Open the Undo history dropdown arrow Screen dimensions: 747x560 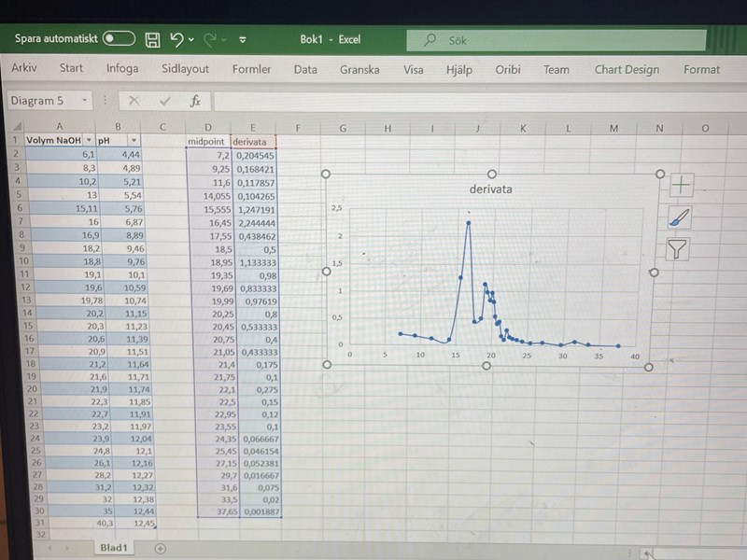pyautogui.click(x=191, y=40)
